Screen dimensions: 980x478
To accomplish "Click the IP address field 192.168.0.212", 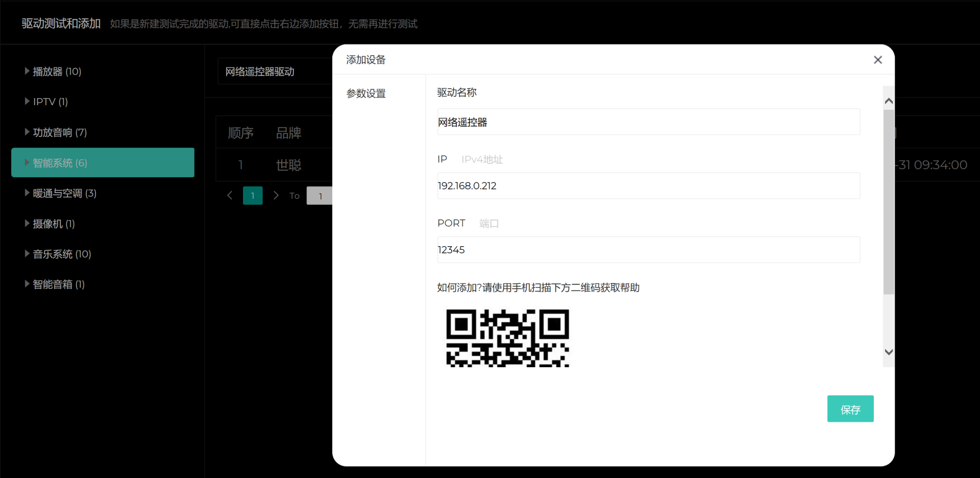I will 648,186.
